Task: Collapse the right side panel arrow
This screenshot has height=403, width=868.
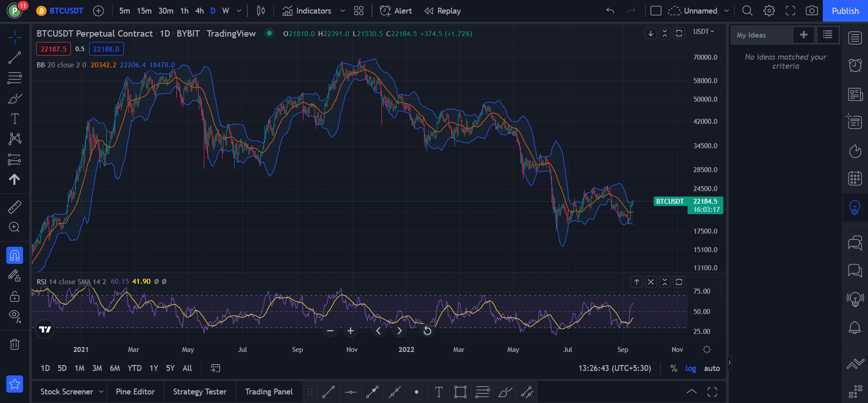Action: (729, 362)
